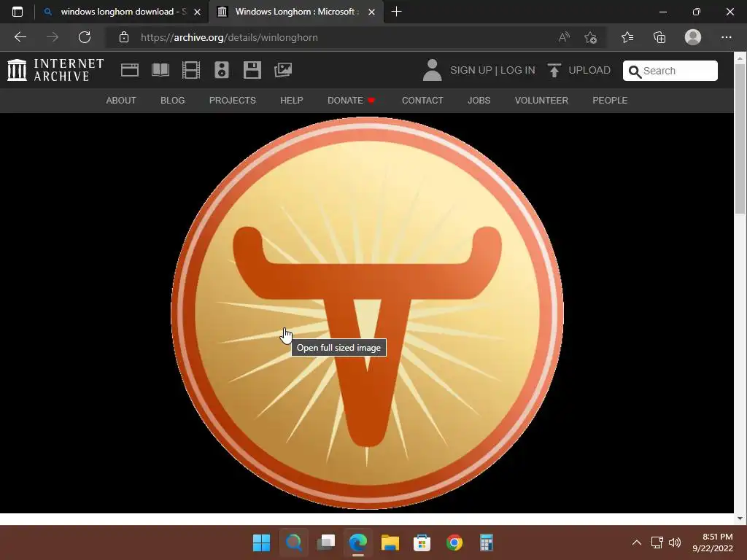Click the scrollbar down arrow
This screenshot has height=560, width=747.
click(740, 518)
